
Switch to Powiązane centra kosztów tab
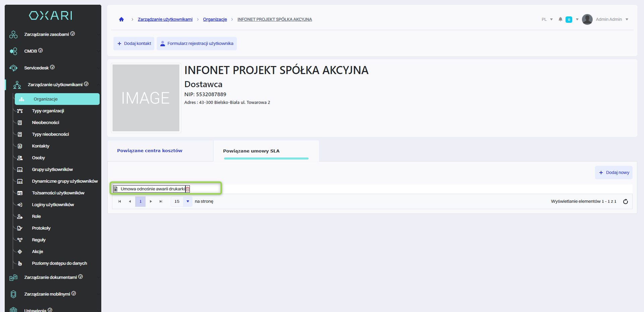[150, 151]
